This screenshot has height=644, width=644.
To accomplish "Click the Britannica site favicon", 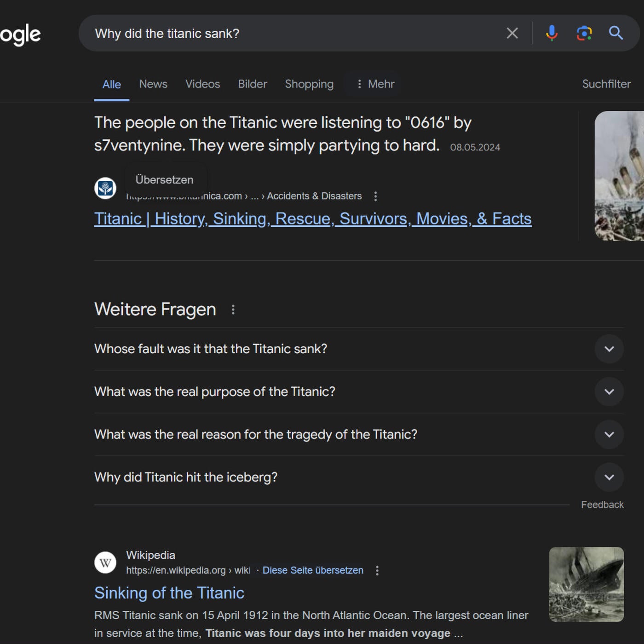I will click(x=105, y=188).
